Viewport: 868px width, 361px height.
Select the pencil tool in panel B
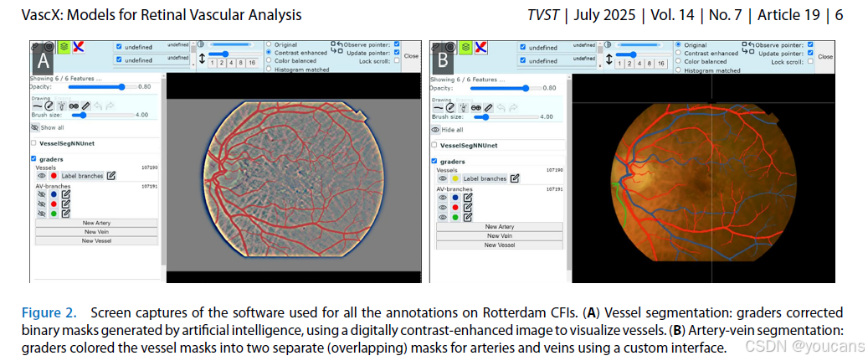pos(488,108)
